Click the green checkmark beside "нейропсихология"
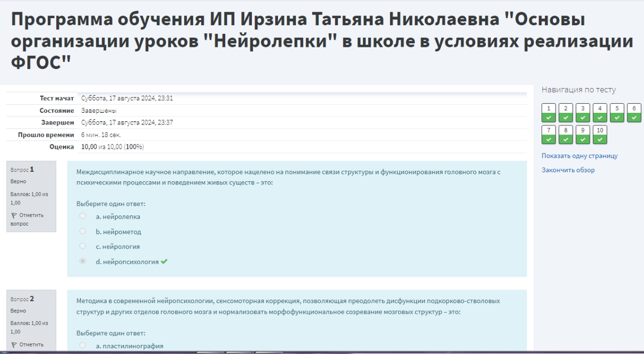This screenshot has height=354, width=644. (164, 261)
